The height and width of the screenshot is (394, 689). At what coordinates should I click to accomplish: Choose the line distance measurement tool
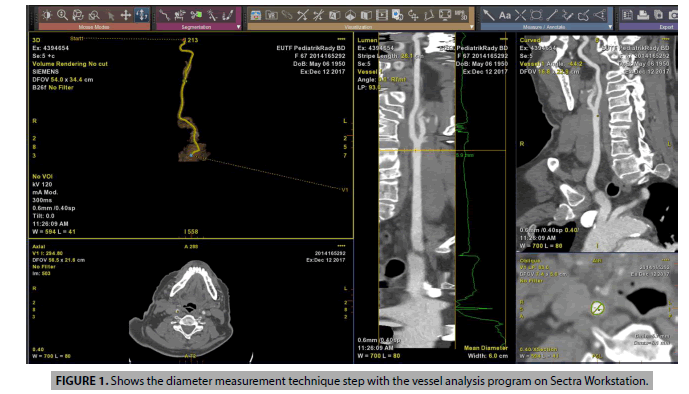[x=552, y=15]
